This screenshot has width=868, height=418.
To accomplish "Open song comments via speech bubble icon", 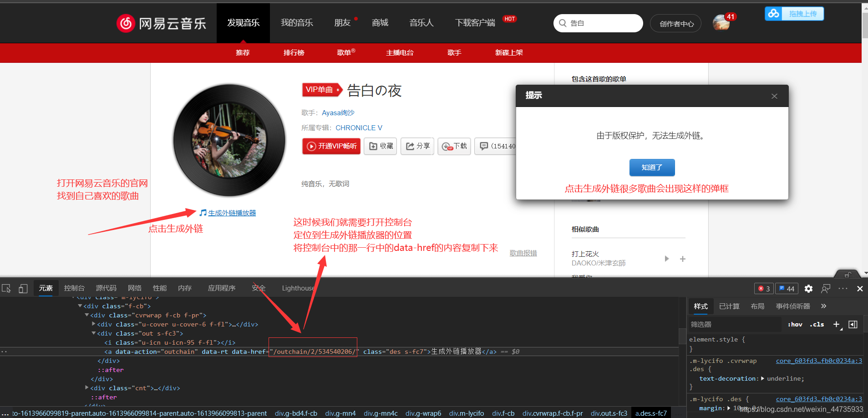I will [484, 146].
